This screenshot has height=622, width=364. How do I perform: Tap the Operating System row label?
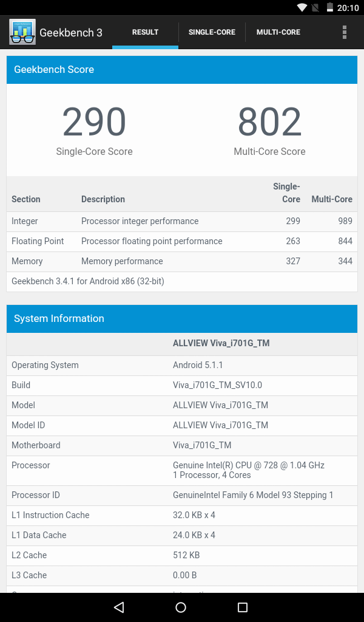[x=45, y=365]
